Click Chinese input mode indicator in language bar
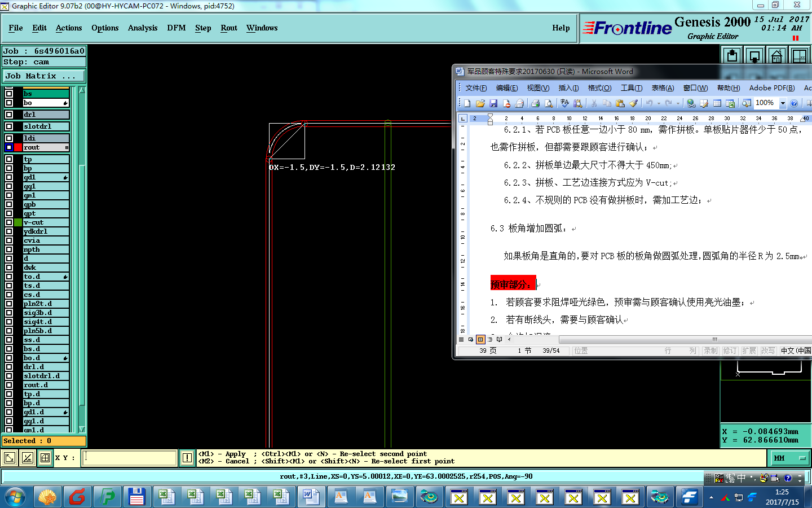 click(x=742, y=478)
